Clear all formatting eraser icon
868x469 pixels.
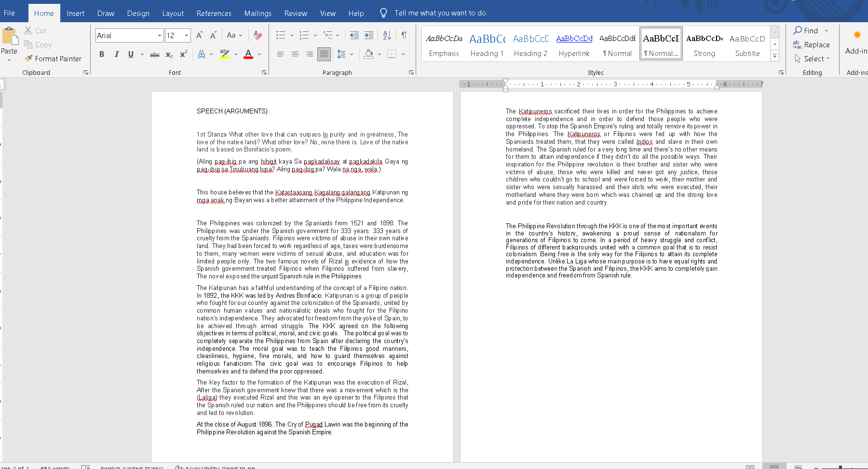[258, 35]
